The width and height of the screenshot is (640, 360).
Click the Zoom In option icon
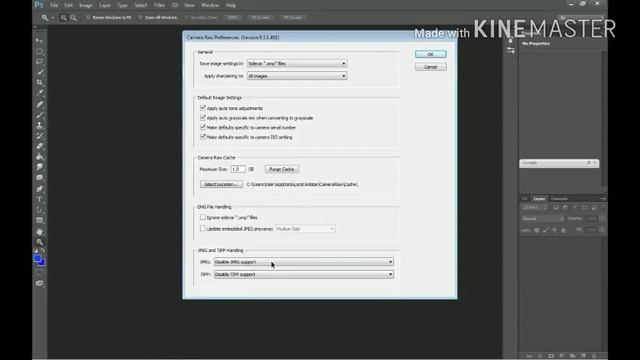pos(63,18)
